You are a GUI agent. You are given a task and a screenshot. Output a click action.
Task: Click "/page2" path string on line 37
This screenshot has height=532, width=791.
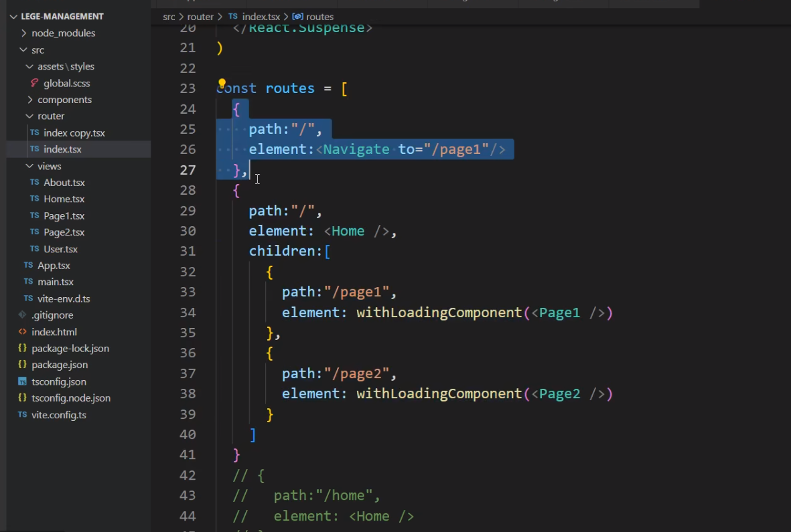pos(357,373)
